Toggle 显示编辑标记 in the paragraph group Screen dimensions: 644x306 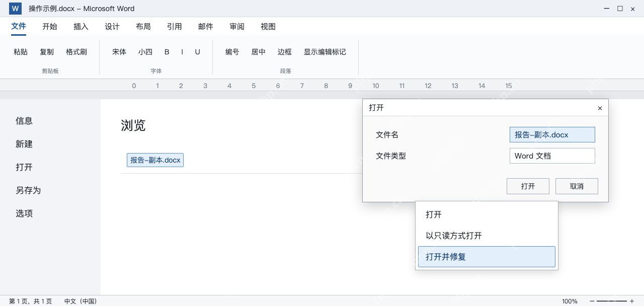coord(325,52)
